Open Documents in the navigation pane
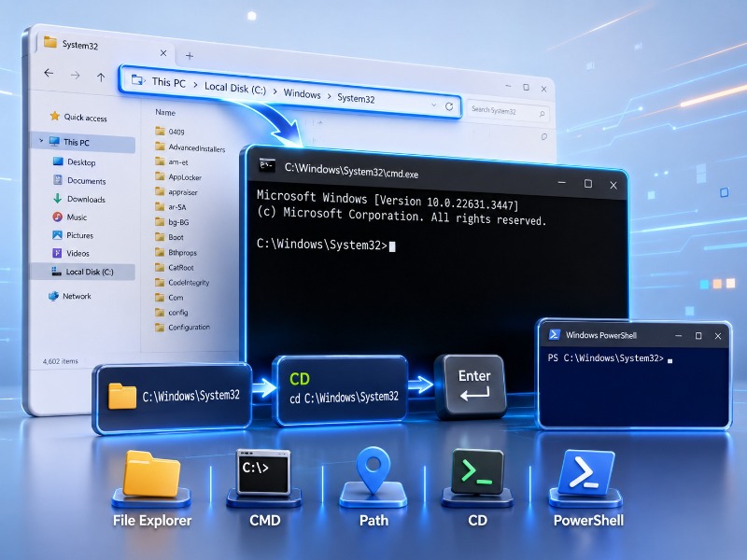 click(79, 180)
